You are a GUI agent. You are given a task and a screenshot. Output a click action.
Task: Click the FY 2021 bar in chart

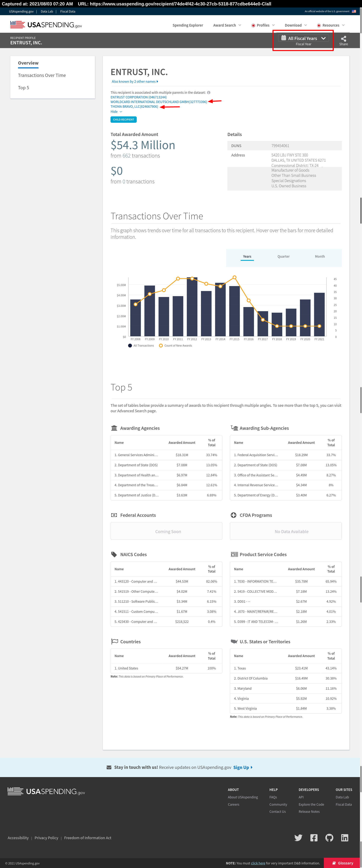319,314
